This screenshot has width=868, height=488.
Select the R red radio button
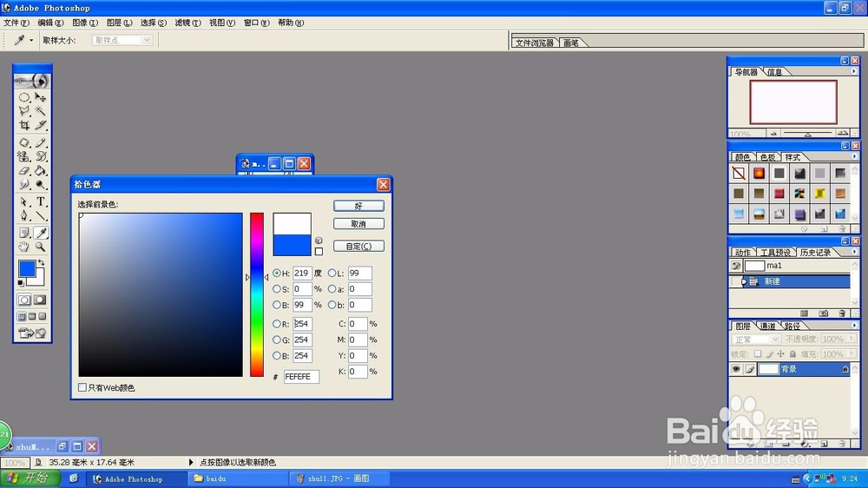[x=277, y=324]
